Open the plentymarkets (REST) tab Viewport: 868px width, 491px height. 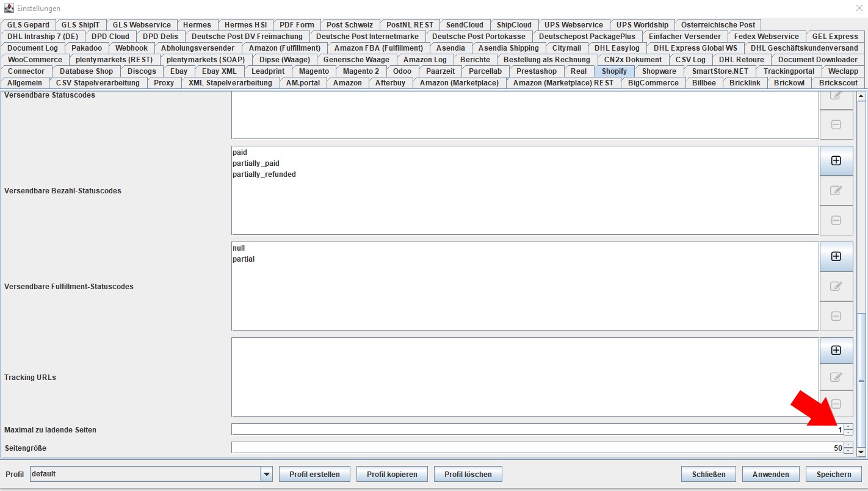[x=114, y=60]
